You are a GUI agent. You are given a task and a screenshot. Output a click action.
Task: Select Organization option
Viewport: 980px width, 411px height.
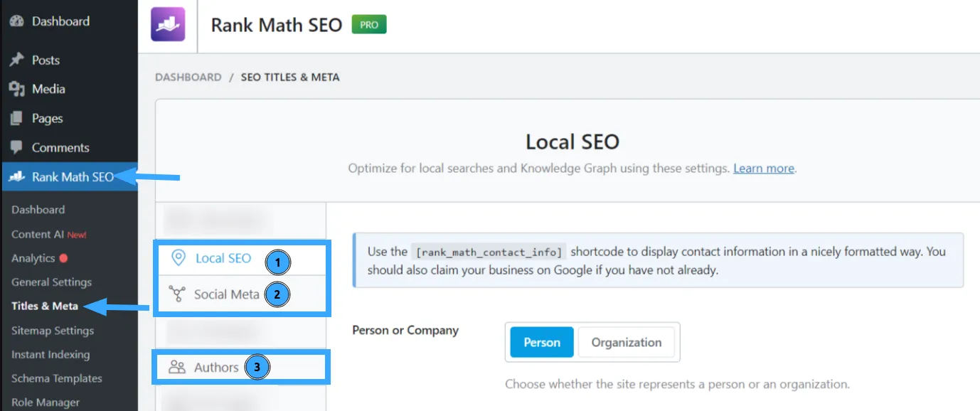[627, 342]
